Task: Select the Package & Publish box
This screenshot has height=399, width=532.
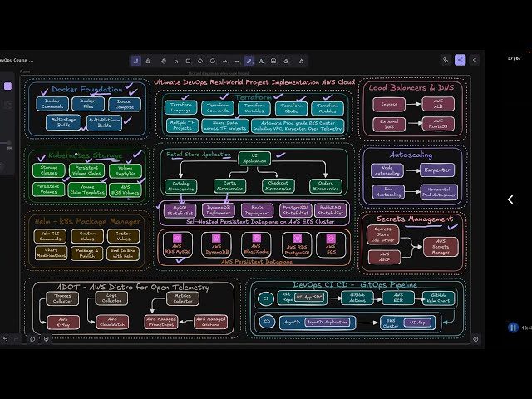Action: pyautogui.click(x=86, y=254)
